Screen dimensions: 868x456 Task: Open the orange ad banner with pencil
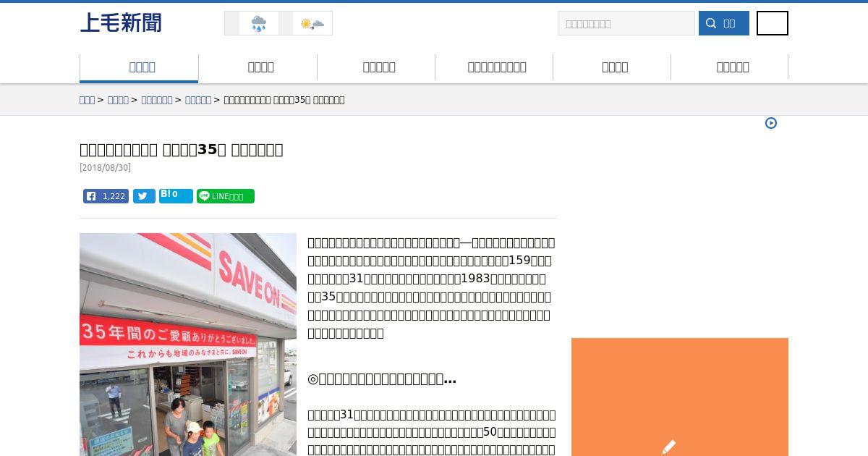(x=680, y=397)
